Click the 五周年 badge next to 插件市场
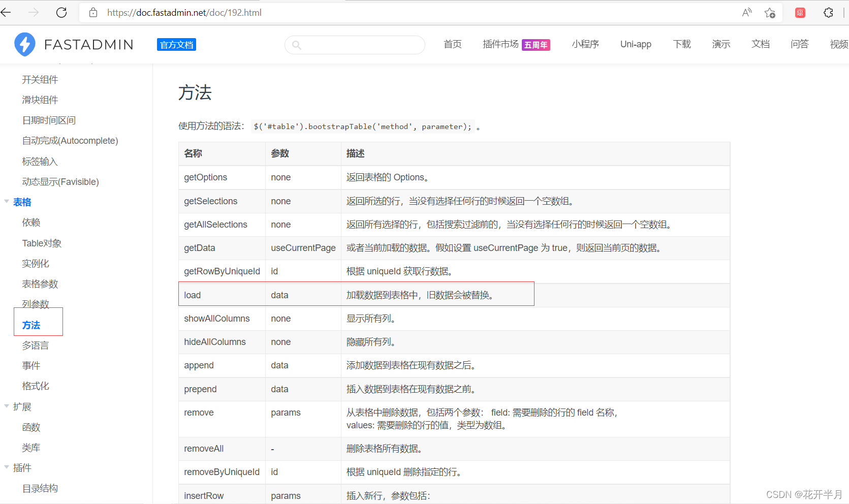The image size is (849, 504). click(536, 44)
